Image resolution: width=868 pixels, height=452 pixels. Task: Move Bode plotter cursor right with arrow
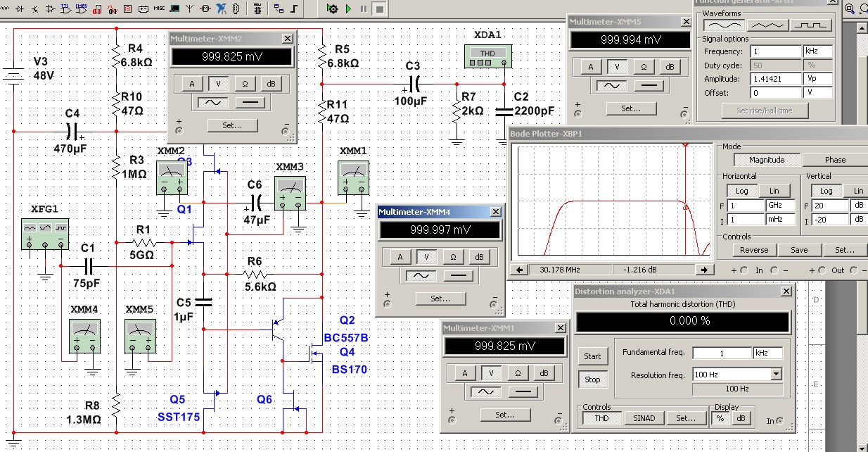coord(704,270)
